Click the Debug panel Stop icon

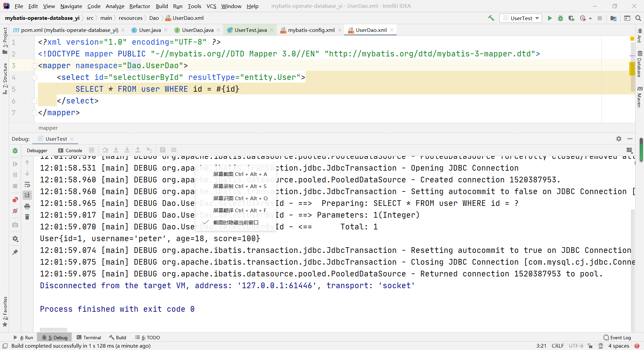click(x=15, y=186)
